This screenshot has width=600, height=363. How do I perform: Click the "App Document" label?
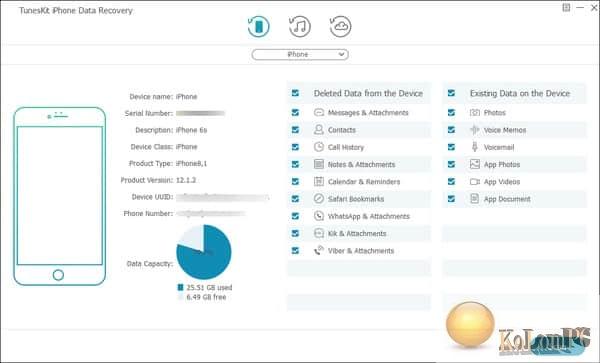point(507,199)
